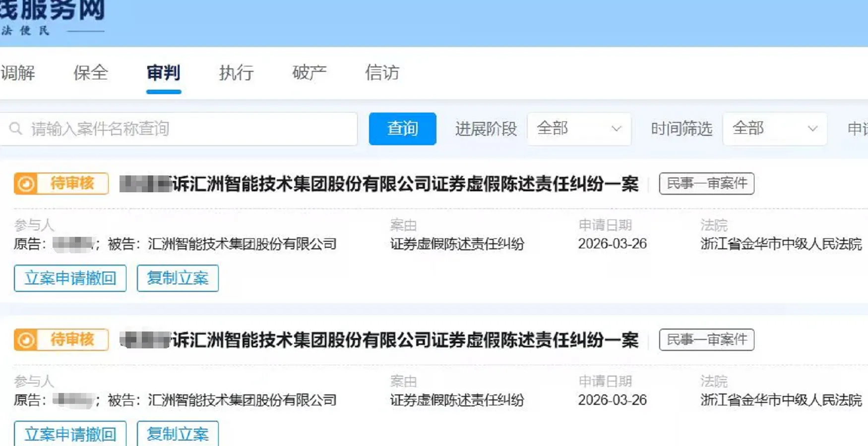Click the 民事一审案件 tag on the first case
Image resolution: width=868 pixels, height=446 pixels.
pos(706,183)
